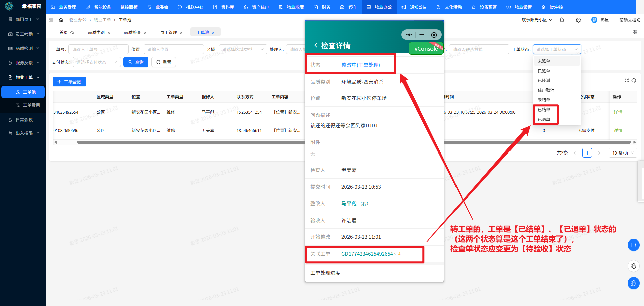
Task: Click the horizontal table scrollbar
Action: (188, 142)
